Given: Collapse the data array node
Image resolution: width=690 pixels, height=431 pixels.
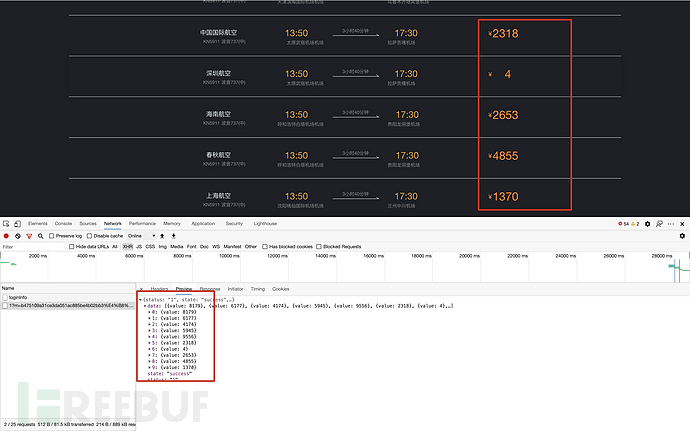Looking at the screenshot, I should point(145,306).
